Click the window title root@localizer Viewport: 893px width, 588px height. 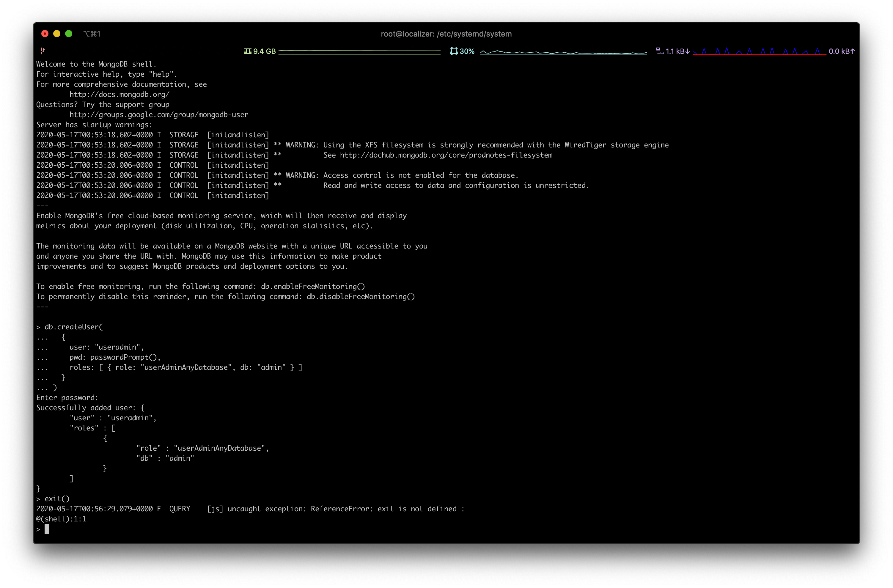[x=446, y=34]
